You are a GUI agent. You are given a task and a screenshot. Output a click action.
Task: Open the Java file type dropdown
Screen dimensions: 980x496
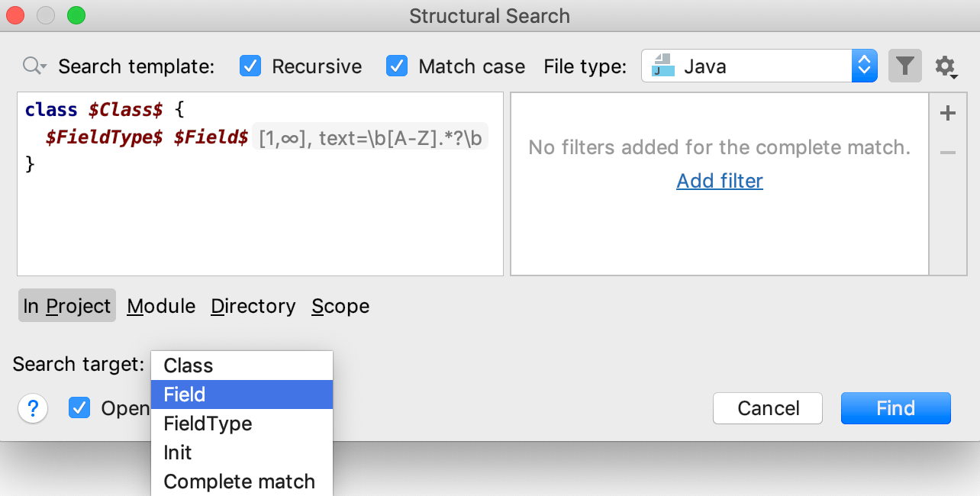tap(760, 66)
